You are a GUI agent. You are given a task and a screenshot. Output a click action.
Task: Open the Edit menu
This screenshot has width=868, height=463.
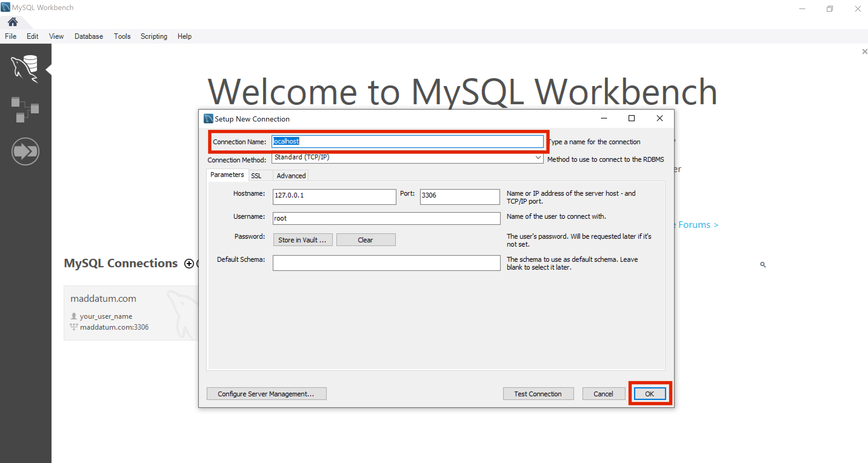coord(32,36)
